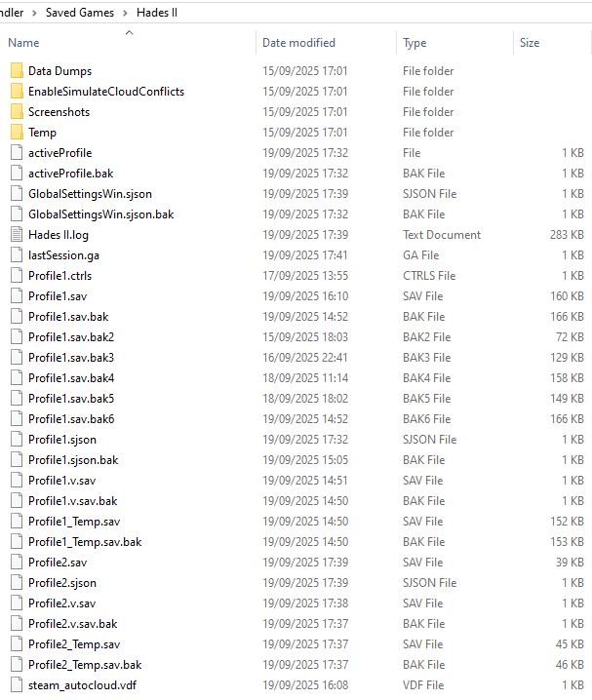Image resolution: width=592 pixels, height=700 pixels.
Task: Expand the chevron after Saved Games breadcrumb
Action: [125, 13]
